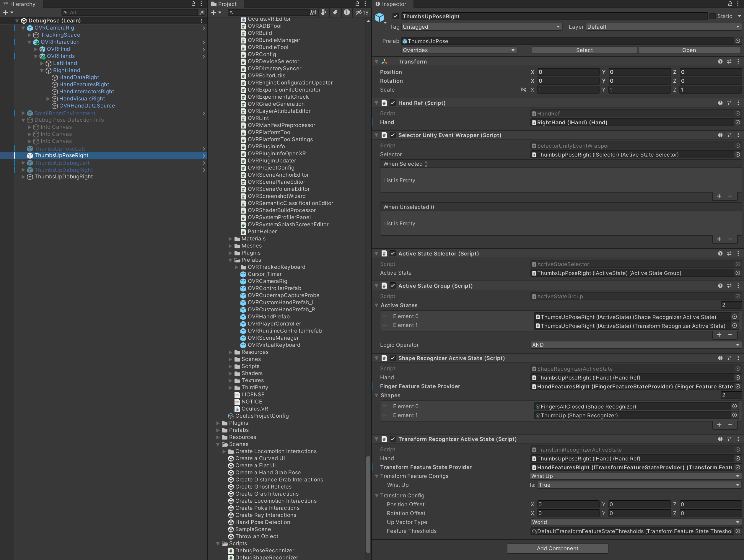The image size is (744, 560).
Task: Toggle the ThumbsUpPoseRight active checkbox
Action: 395,16
